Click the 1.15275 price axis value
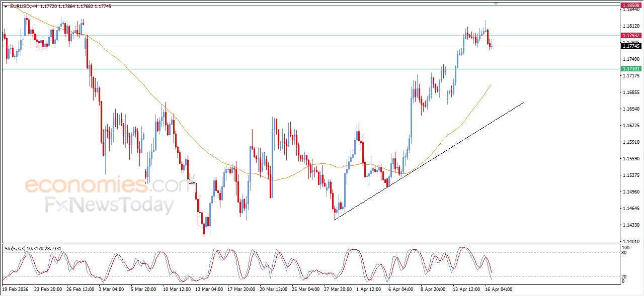Screen dimensions: 644x296 630,175
